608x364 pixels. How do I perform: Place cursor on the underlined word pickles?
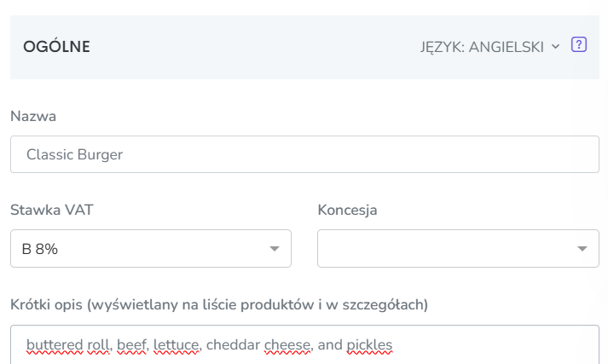(369, 344)
